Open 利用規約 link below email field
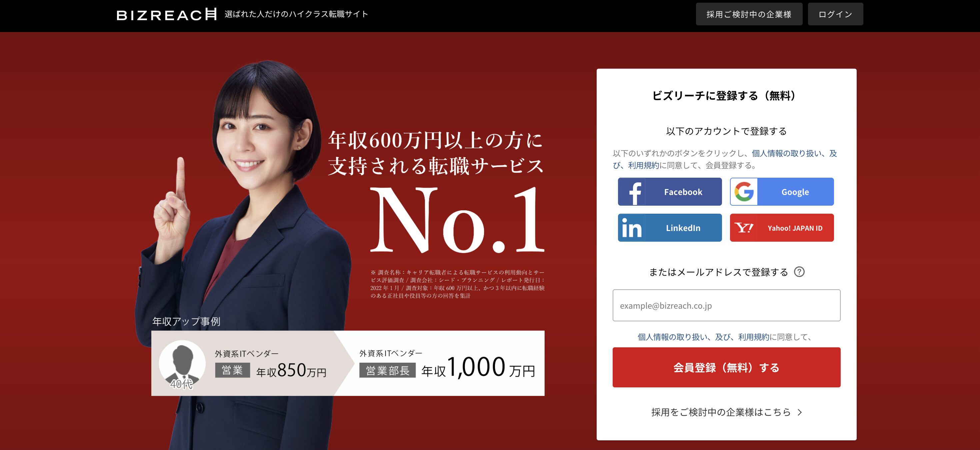Screen dimensions: 980x450 pyautogui.click(x=754, y=337)
